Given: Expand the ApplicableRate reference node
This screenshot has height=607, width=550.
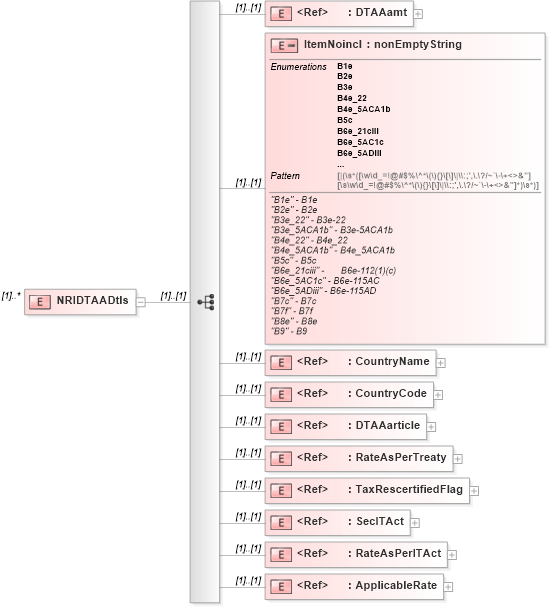Looking at the screenshot, I should (x=448, y=587).
